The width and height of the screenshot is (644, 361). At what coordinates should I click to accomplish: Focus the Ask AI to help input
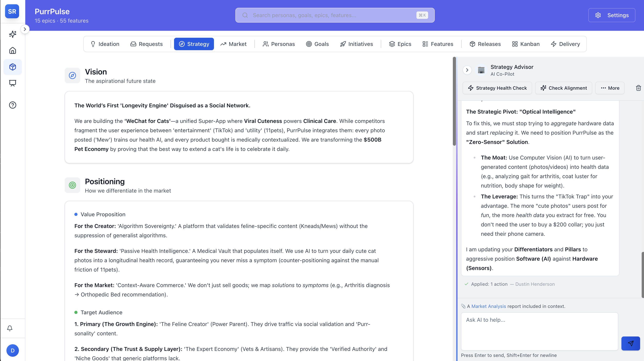click(539, 331)
